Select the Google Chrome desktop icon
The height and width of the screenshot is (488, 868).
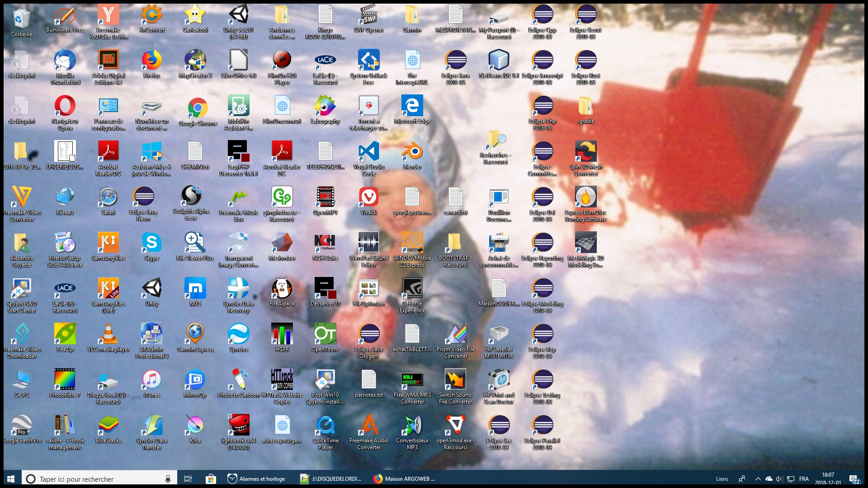tap(198, 108)
